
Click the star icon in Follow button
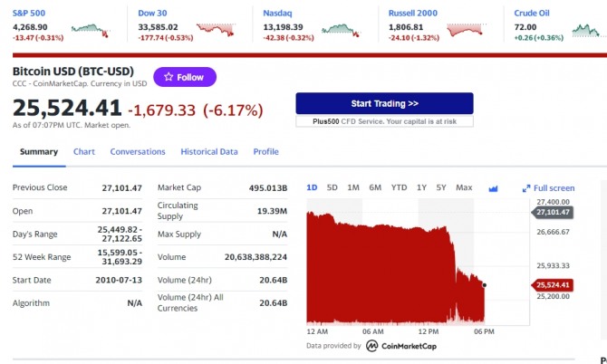(x=169, y=77)
